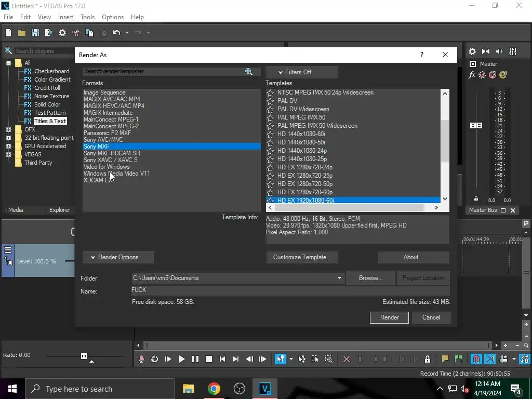The width and height of the screenshot is (532, 399).
Task: Toggle Lock Envelopes to Events icon
Action: coord(525,359)
